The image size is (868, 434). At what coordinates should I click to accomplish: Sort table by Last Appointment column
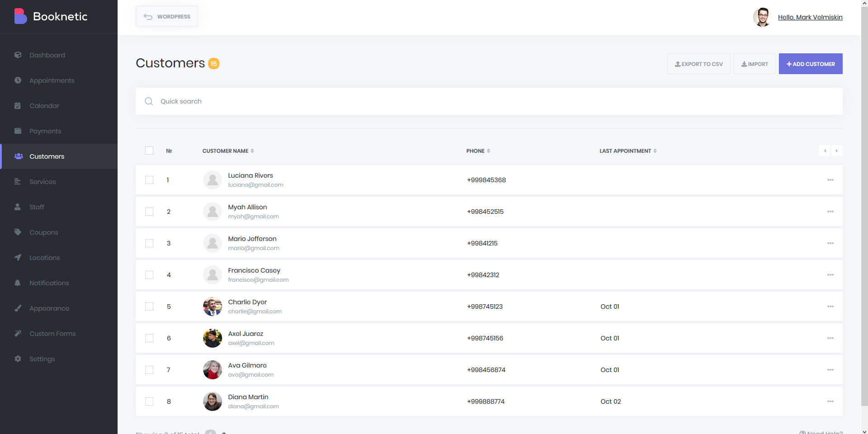click(x=628, y=151)
